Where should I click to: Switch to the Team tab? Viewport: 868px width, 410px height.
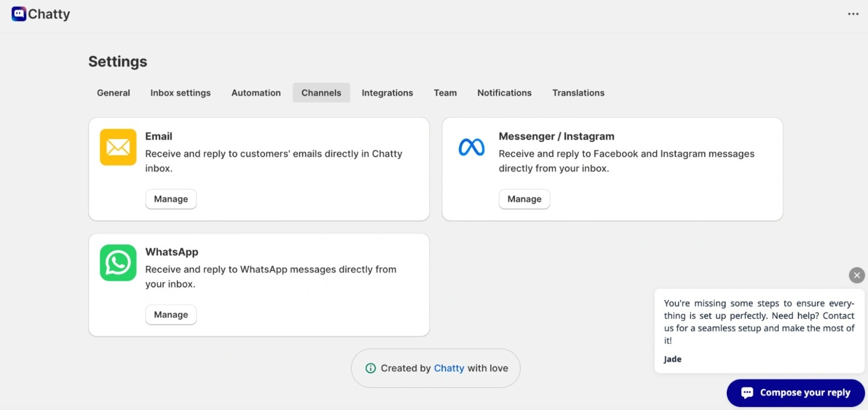pyautogui.click(x=445, y=93)
